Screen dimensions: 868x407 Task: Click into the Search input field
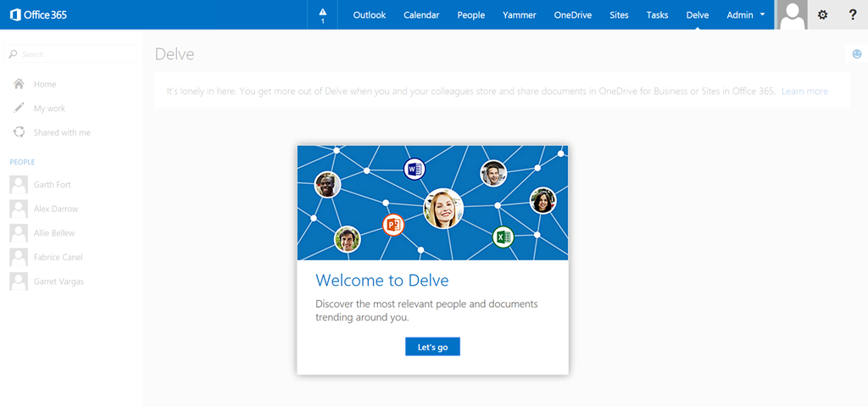coord(70,53)
